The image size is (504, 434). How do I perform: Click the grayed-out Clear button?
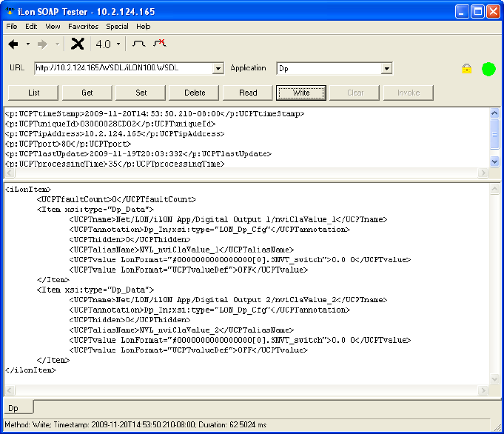(x=355, y=93)
